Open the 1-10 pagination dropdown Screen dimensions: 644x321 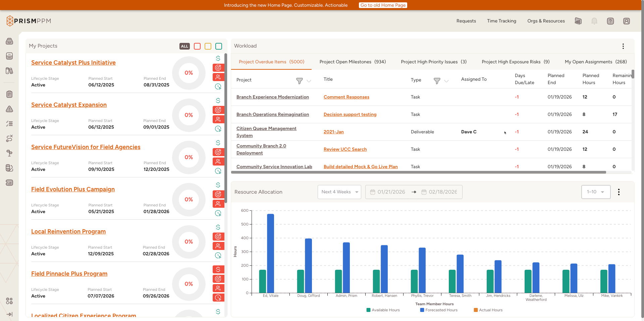coord(596,192)
